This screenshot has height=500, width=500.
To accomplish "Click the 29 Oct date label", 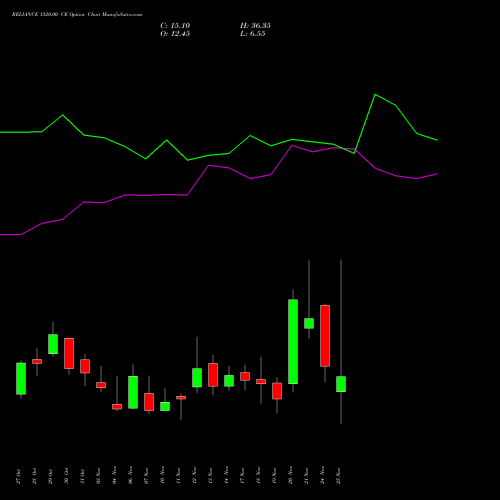I will tap(50, 476).
